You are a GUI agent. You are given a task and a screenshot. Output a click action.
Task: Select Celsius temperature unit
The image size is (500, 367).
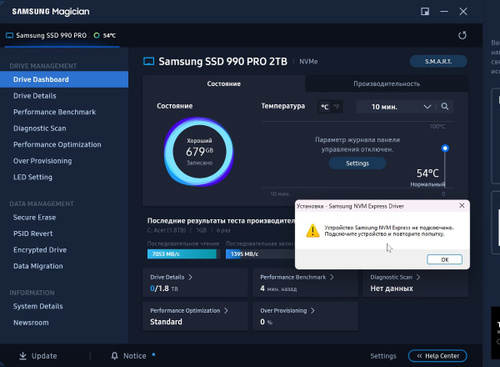click(324, 107)
